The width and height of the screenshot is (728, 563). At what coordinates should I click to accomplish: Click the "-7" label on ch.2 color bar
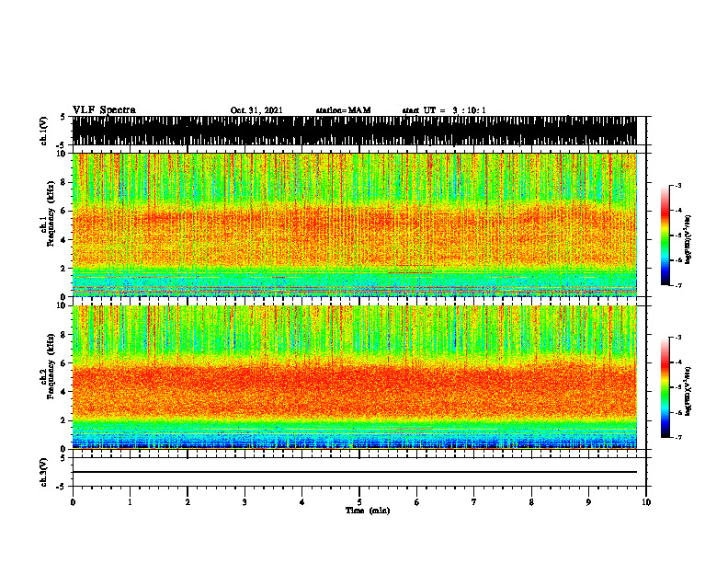pyautogui.click(x=677, y=437)
